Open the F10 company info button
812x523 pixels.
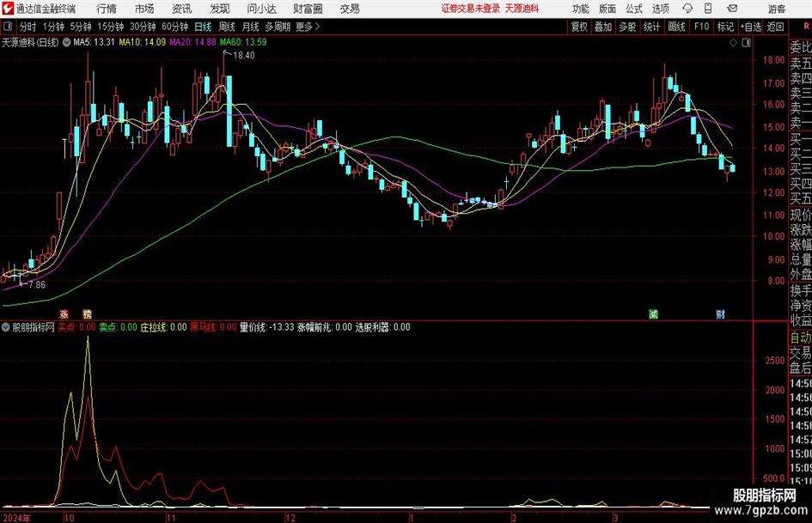coord(702,27)
